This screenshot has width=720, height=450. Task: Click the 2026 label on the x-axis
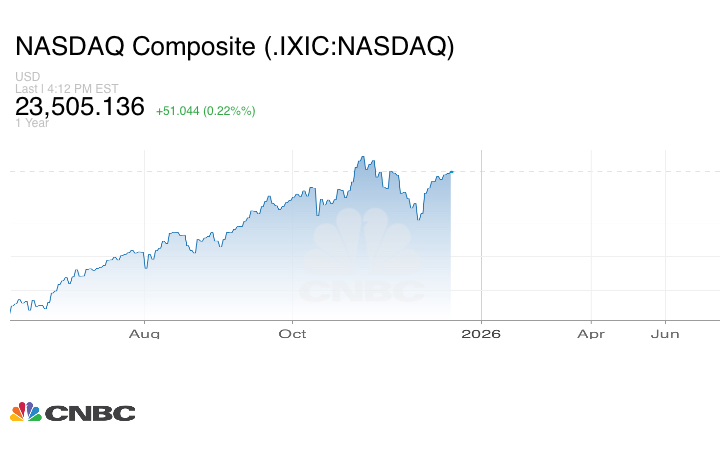point(481,334)
